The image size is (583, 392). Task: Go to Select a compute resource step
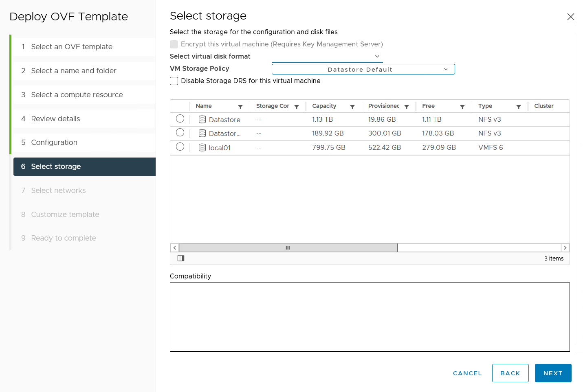coord(77,95)
